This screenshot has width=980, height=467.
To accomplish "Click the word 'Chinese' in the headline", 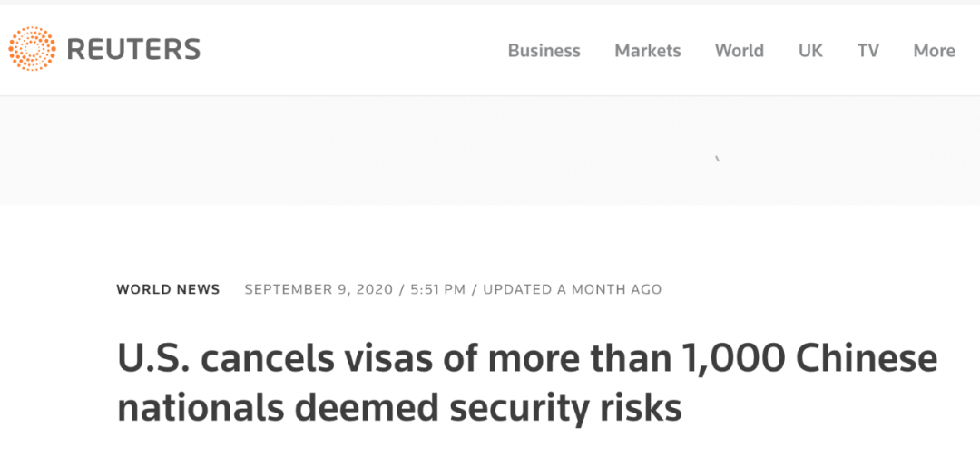I will click(x=865, y=360).
